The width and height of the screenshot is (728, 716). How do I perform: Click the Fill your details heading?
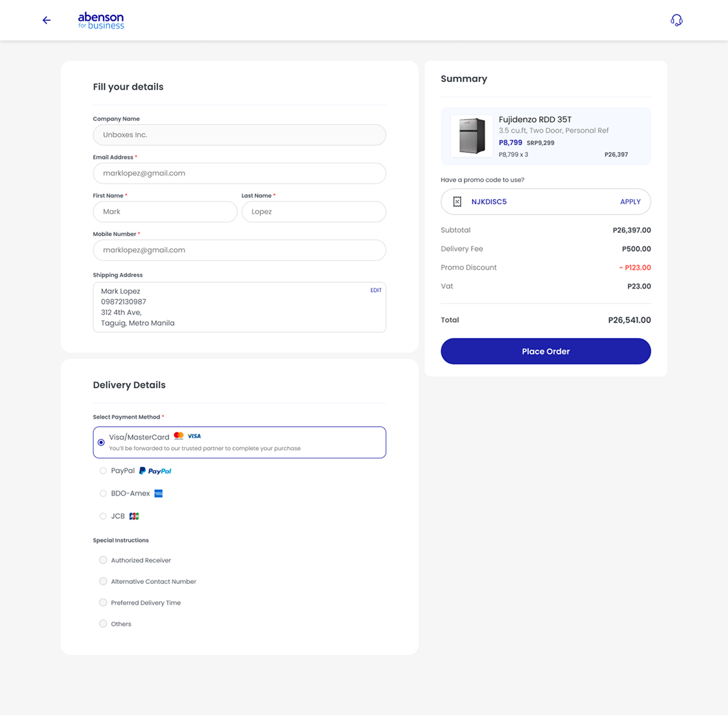pos(128,86)
